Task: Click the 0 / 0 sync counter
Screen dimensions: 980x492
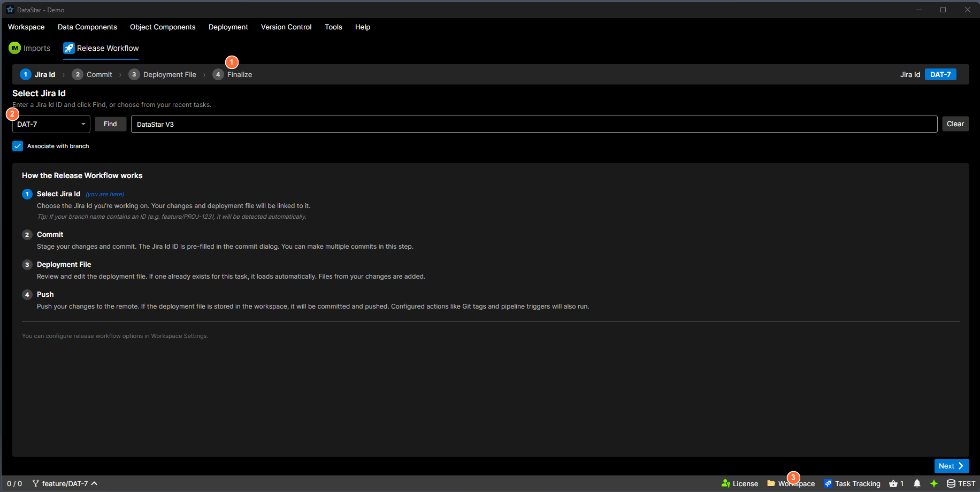Action: coord(14,483)
